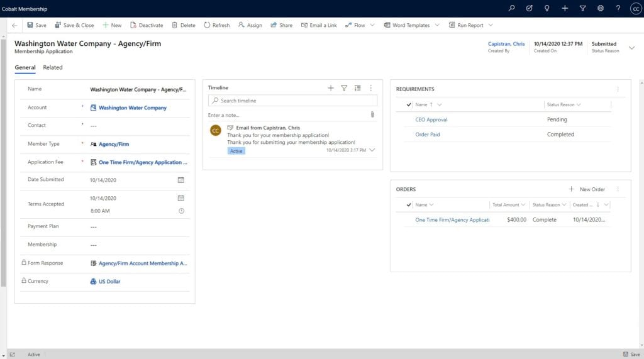Select all rows in Orders grid

click(x=409, y=205)
